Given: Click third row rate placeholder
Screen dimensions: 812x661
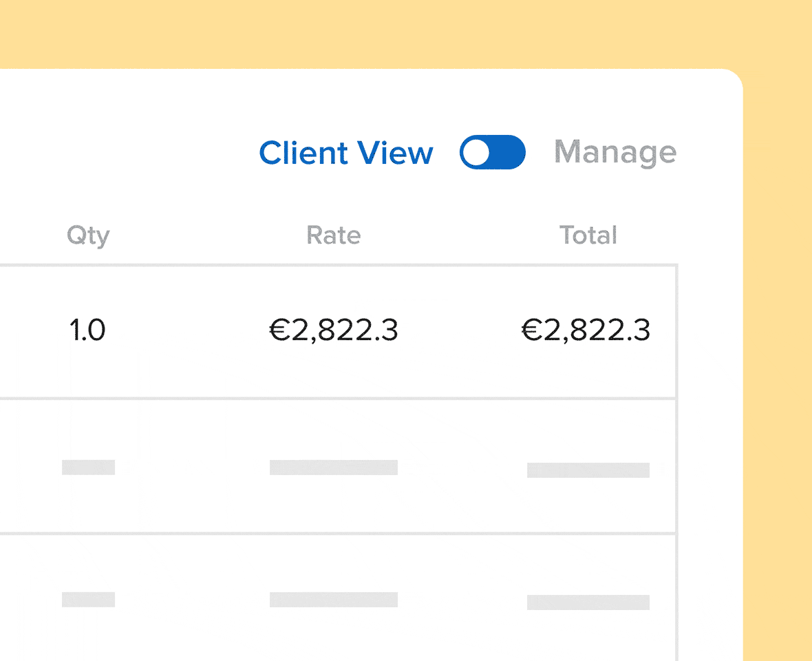Looking at the screenshot, I should (x=334, y=599).
